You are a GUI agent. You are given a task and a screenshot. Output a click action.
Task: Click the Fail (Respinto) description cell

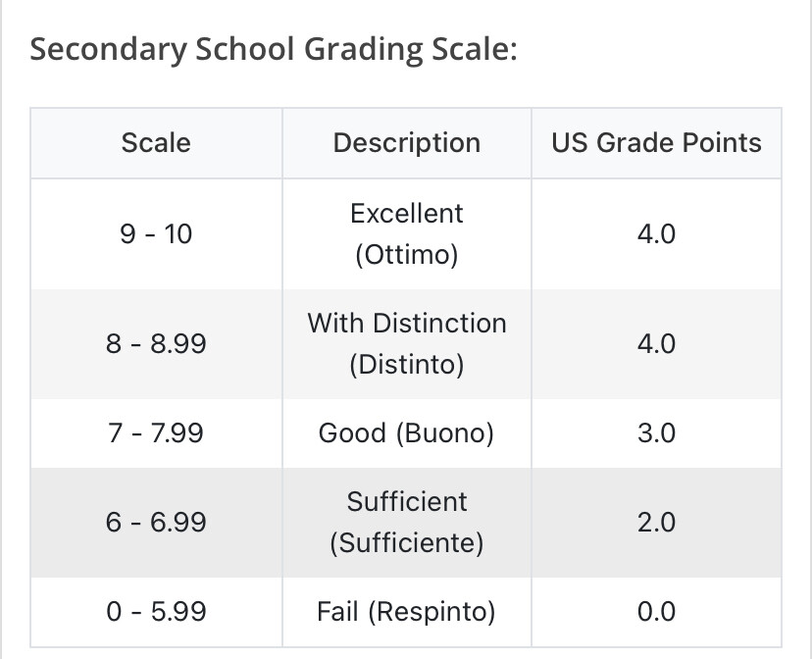pos(407,613)
